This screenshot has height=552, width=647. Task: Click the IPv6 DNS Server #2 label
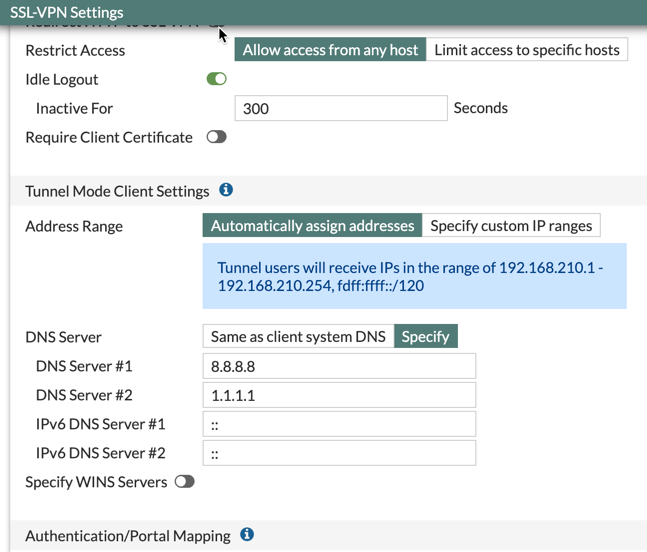click(101, 453)
